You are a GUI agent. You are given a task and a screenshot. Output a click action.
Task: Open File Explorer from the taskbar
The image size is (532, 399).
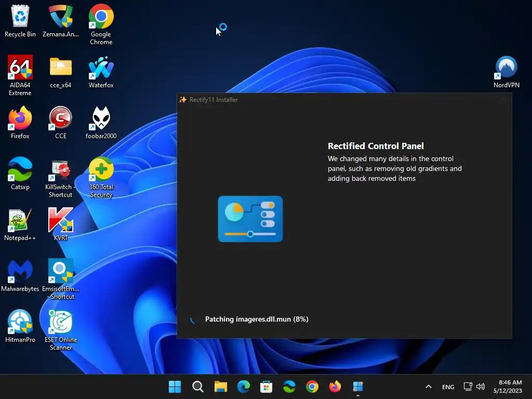(220, 387)
